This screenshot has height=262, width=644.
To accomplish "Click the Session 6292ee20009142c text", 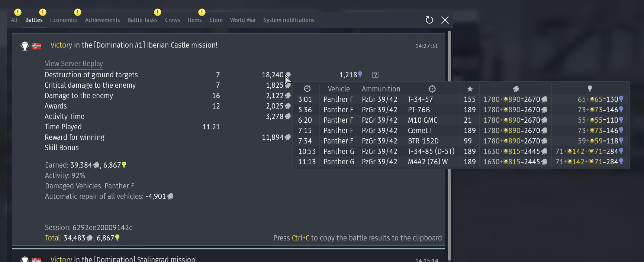I will tap(88, 227).
